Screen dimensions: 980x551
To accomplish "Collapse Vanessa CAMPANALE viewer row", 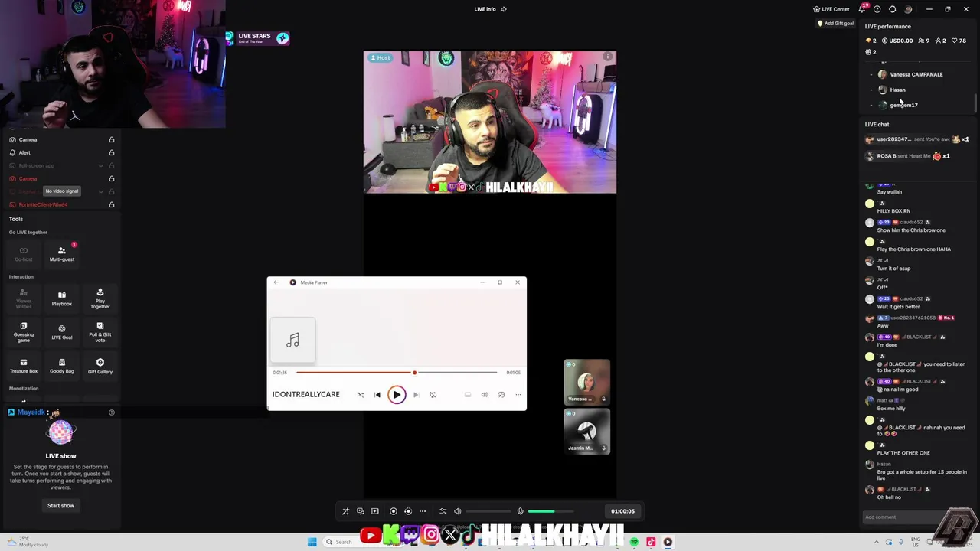I will click(x=871, y=74).
